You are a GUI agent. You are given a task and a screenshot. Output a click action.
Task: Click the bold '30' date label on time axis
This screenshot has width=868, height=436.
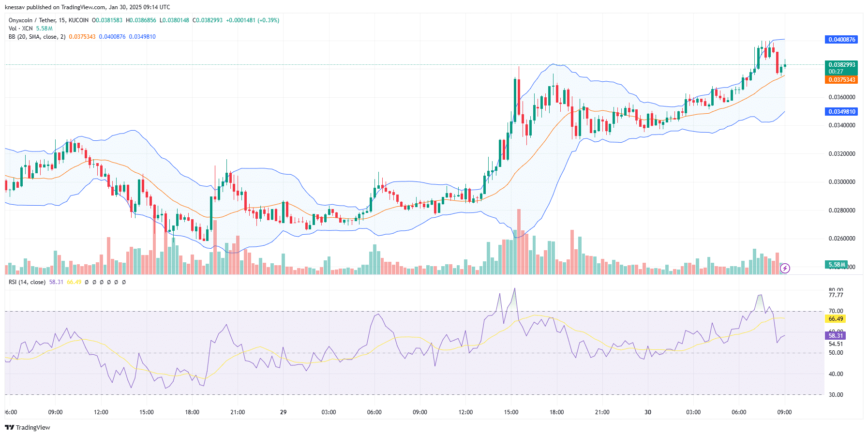pos(648,412)
